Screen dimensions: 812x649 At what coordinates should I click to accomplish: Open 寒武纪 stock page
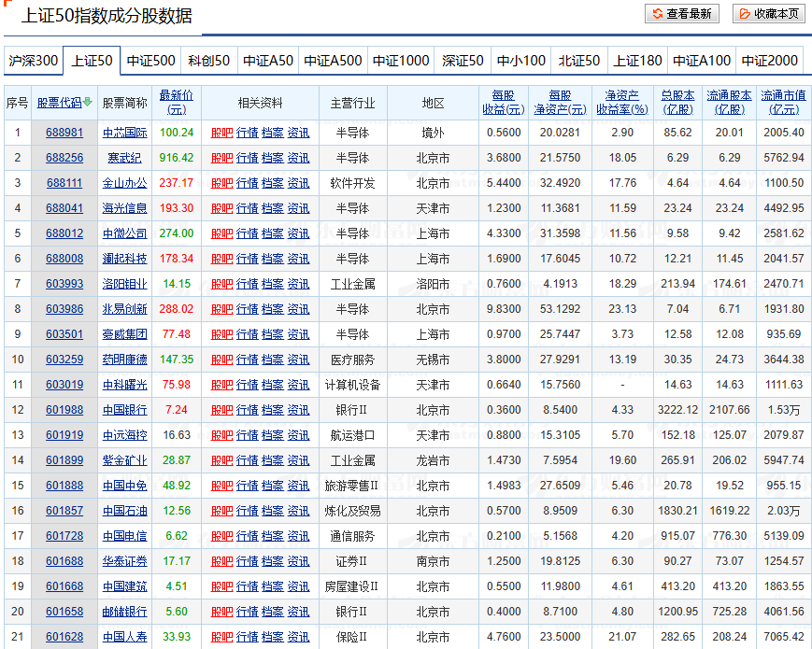(125, 158)
